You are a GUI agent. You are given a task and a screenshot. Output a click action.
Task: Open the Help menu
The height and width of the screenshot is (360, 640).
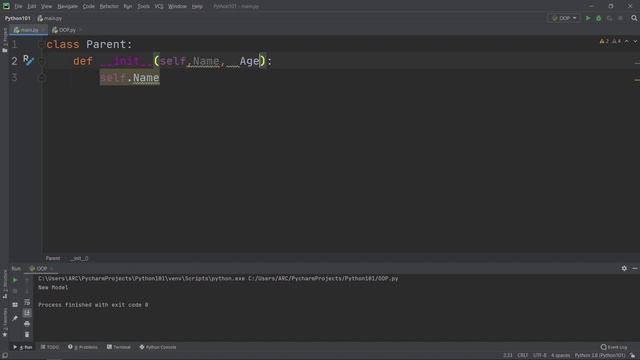tap(197, 7)
